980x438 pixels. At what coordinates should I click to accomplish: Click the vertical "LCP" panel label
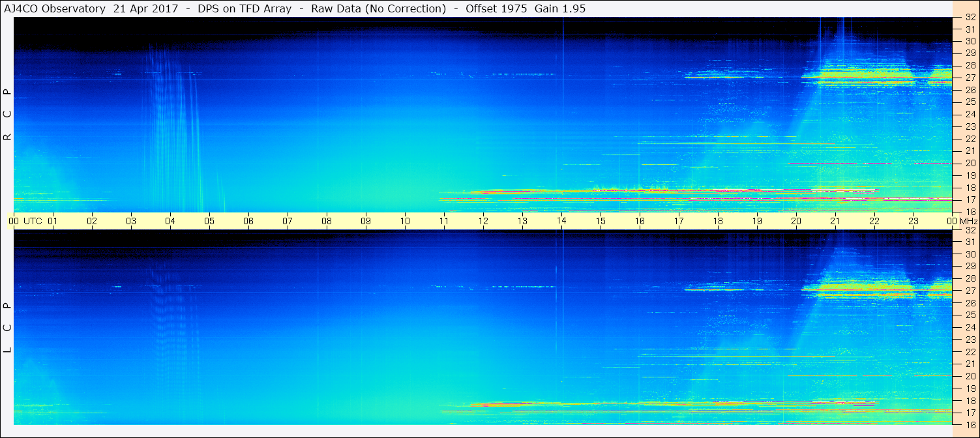coord(7,328)
